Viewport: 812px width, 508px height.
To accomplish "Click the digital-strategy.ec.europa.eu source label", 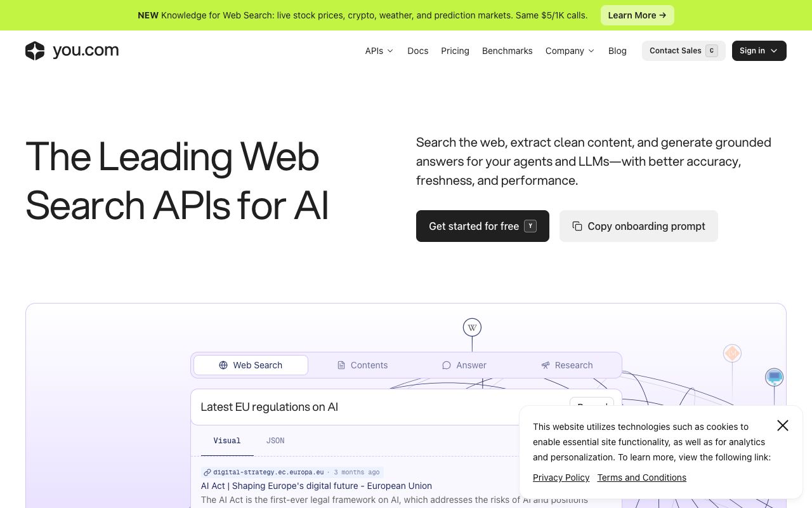I will 268,472.
